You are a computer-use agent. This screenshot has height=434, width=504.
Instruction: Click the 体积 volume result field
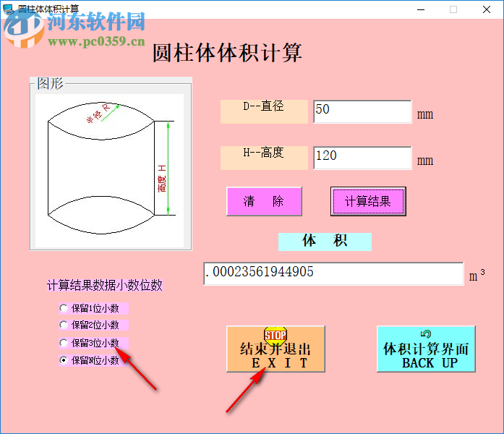click(333, 273)
